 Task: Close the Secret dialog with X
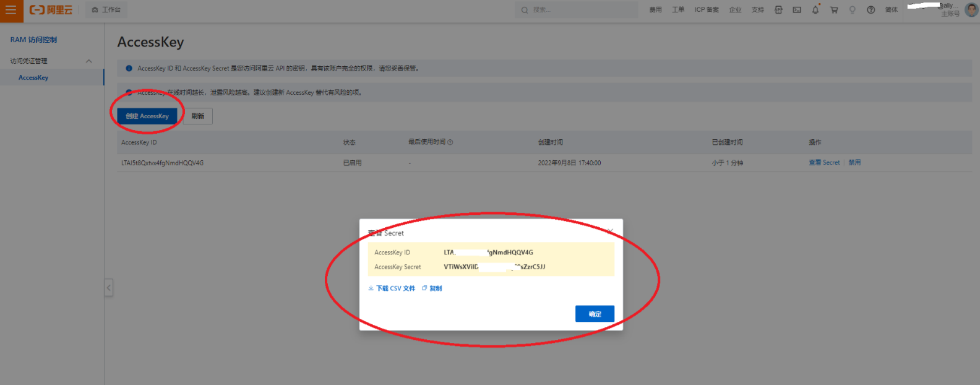click(x=610, y=231)
